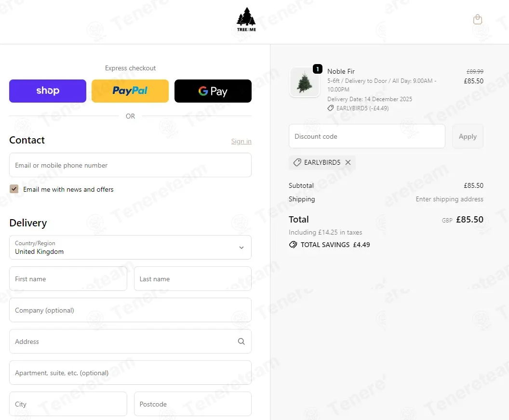Check out with Google Pay
This screenshot has height=420, width=509.
[x=213, y=91]
